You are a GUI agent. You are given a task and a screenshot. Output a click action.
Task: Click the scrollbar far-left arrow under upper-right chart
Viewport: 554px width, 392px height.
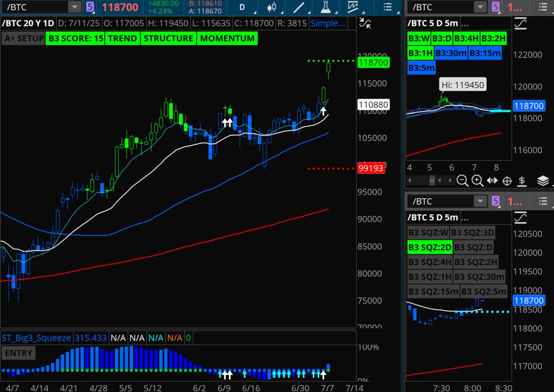(410, 180)
